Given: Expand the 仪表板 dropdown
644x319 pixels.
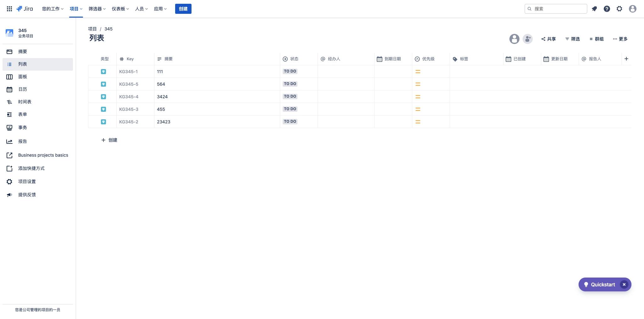Looking at the screenshot, I should coord(120,9).
